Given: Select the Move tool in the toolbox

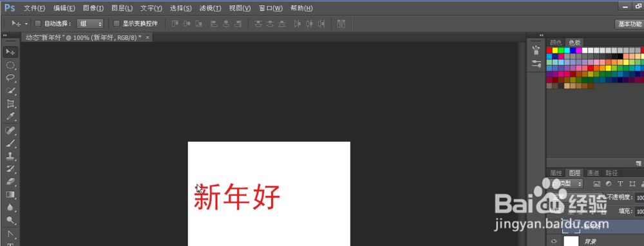Looking at the screenshot, I should (x=11, y=52).
